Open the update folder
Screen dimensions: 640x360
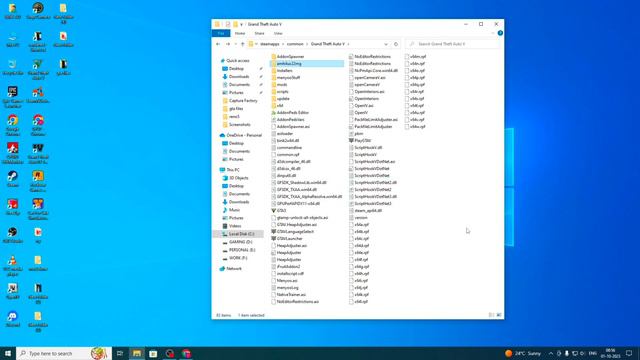pos(283,98)
